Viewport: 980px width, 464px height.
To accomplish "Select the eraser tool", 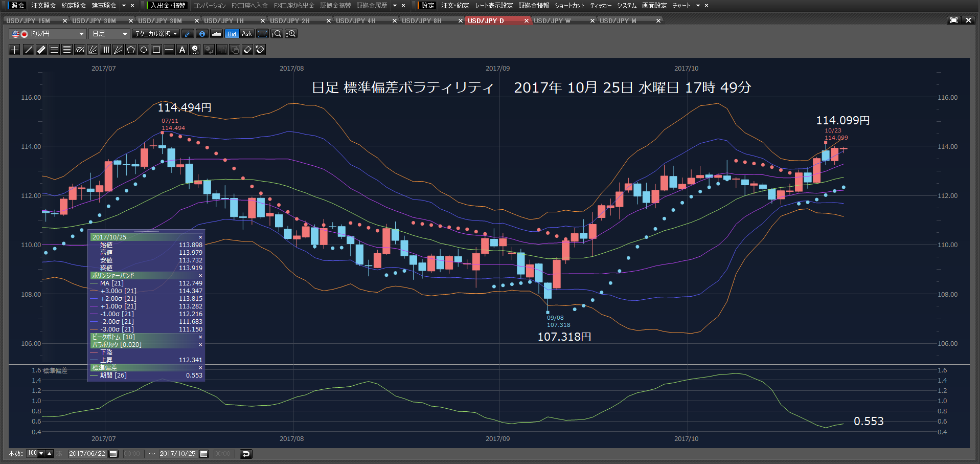I will pos(247,50).
